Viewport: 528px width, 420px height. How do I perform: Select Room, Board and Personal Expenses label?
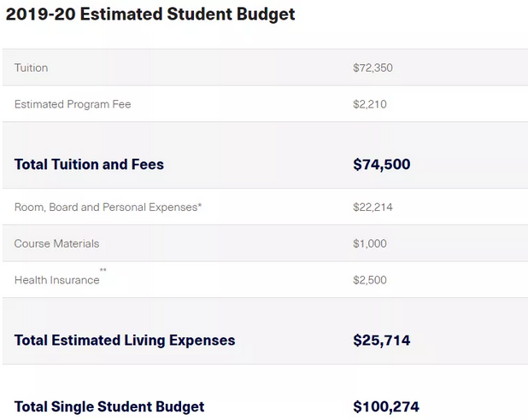[x=106, y=207]
